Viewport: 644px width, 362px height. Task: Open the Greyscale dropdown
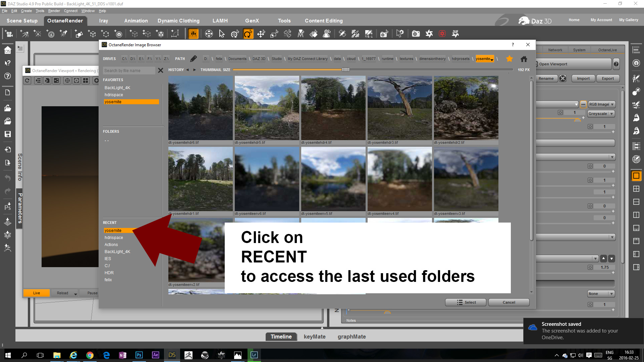click(601, 114)
